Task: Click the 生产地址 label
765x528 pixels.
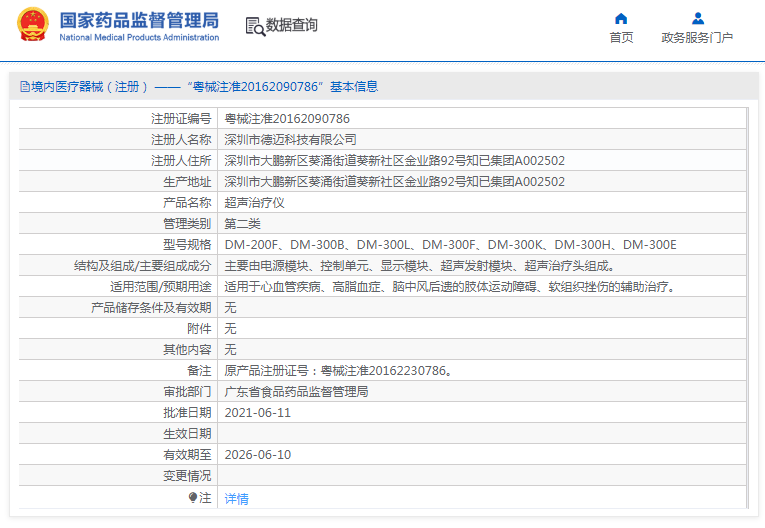Action: tap(187, 182)
